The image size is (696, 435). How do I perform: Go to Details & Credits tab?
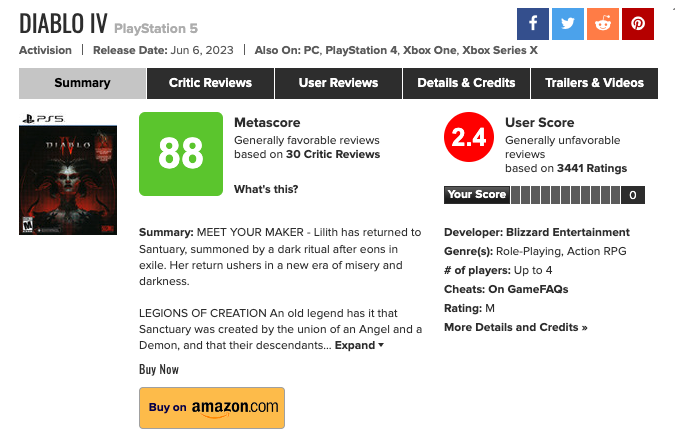click(x=466, y=83)
